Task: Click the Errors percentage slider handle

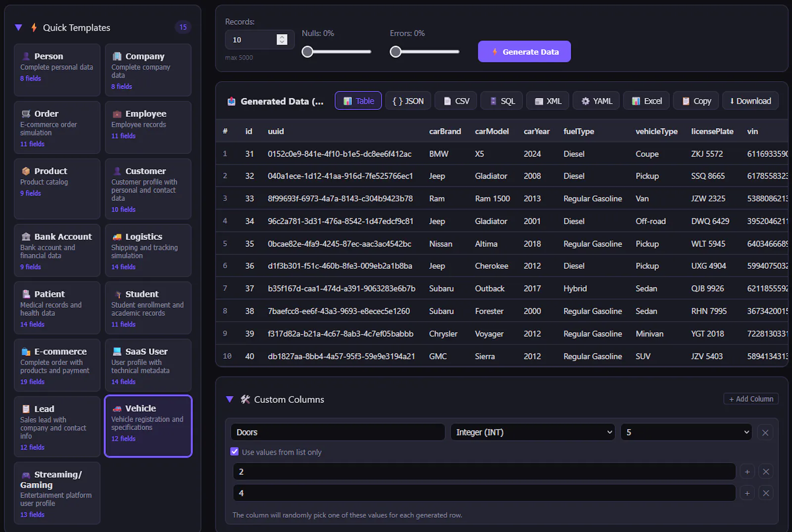Action: [x=396, y=51]
